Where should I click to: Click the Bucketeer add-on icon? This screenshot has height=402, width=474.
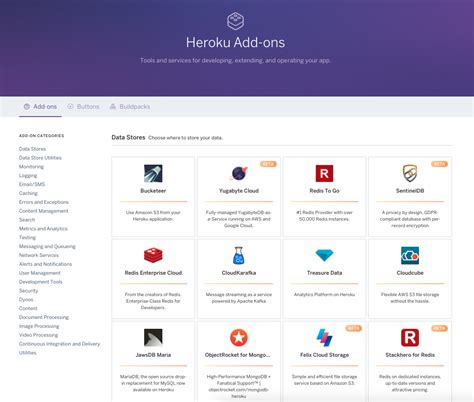pyautogui.click(x=153, y=173)
